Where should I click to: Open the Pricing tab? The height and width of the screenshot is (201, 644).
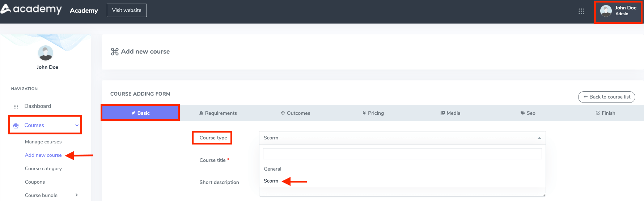373,113
